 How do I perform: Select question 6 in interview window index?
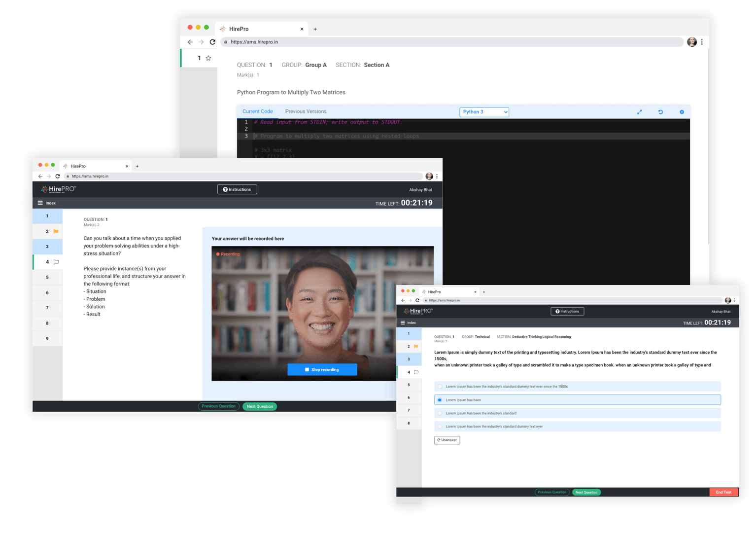[47, 292]
